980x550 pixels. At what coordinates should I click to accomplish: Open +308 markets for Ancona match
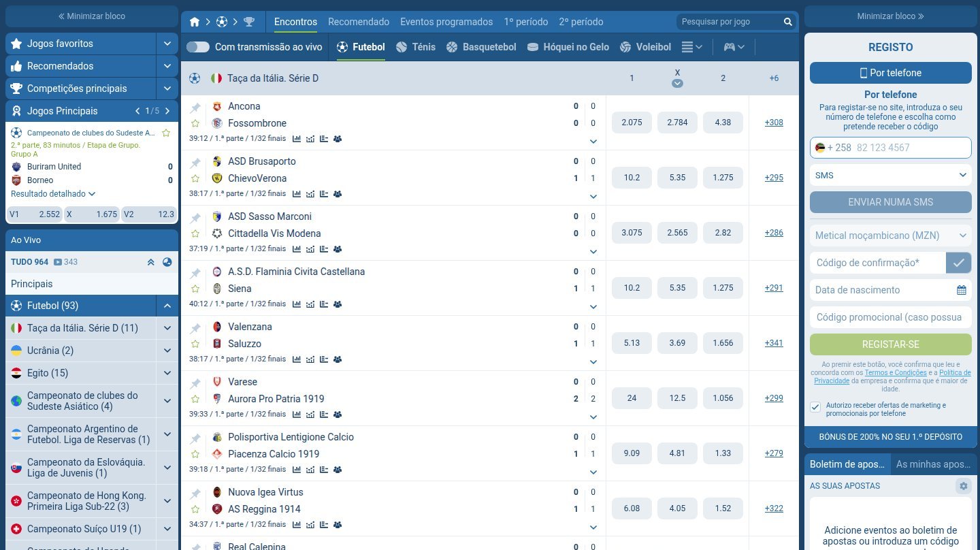pos(774,123)
